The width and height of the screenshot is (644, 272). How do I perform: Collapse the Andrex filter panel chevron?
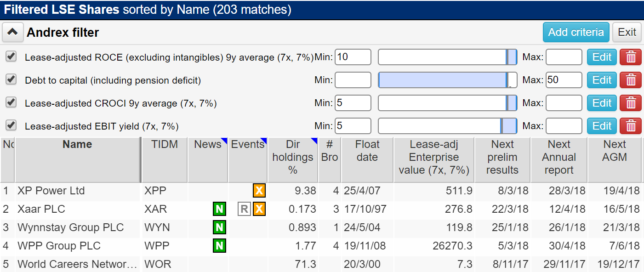(x=13, y=32)
